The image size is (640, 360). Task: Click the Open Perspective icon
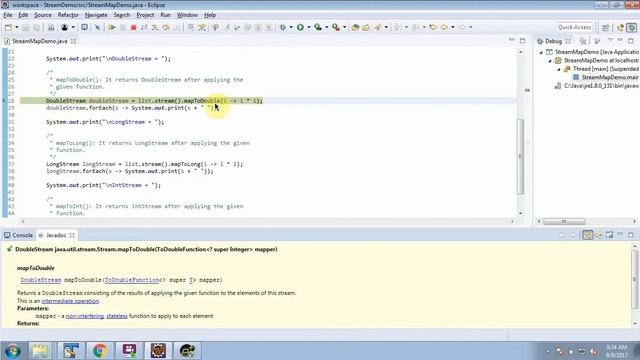pyautogui.click(x=606, y=27)
